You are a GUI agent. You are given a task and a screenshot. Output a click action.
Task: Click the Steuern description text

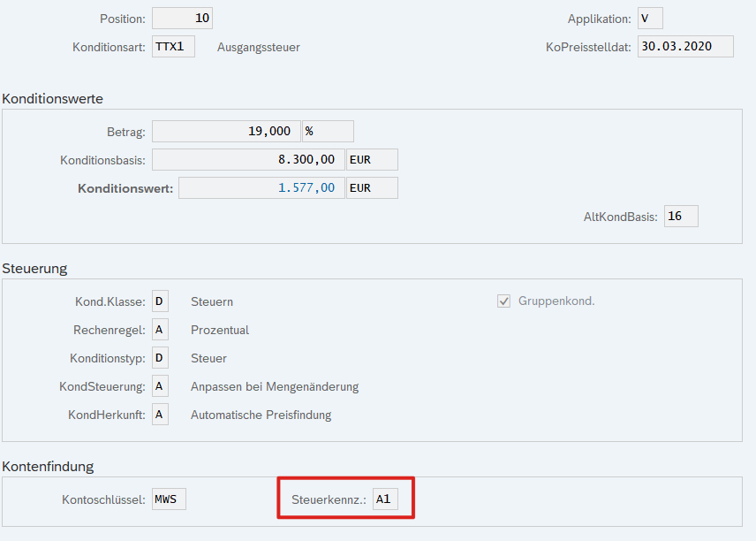[212, 301]
